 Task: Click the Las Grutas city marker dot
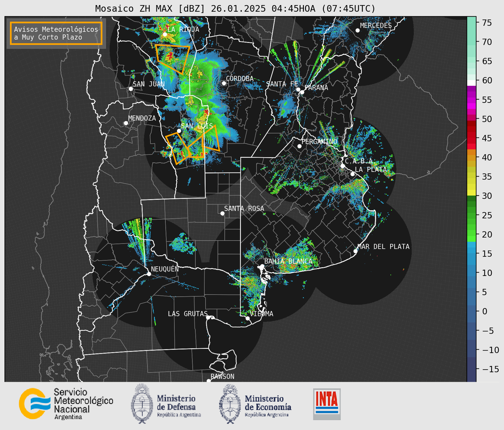[x=208, y=318]
